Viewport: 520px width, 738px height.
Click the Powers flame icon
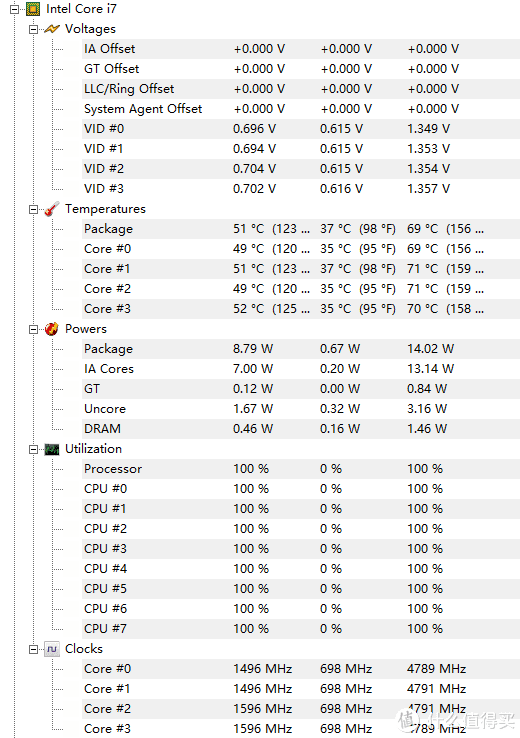coord(52,329)
